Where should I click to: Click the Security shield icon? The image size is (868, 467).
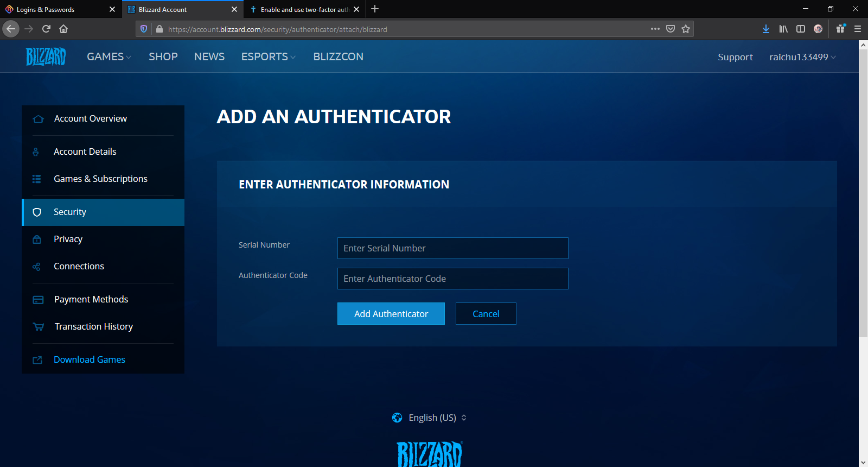[37, 212]
